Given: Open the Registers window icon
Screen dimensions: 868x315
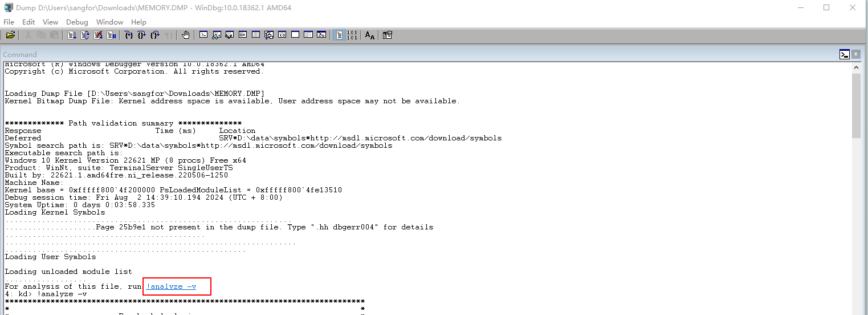Looking at the screenshot, I should 242,35.
